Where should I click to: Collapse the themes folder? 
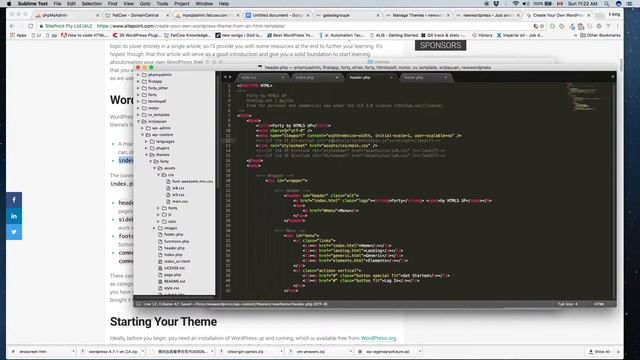coord(147,155)
